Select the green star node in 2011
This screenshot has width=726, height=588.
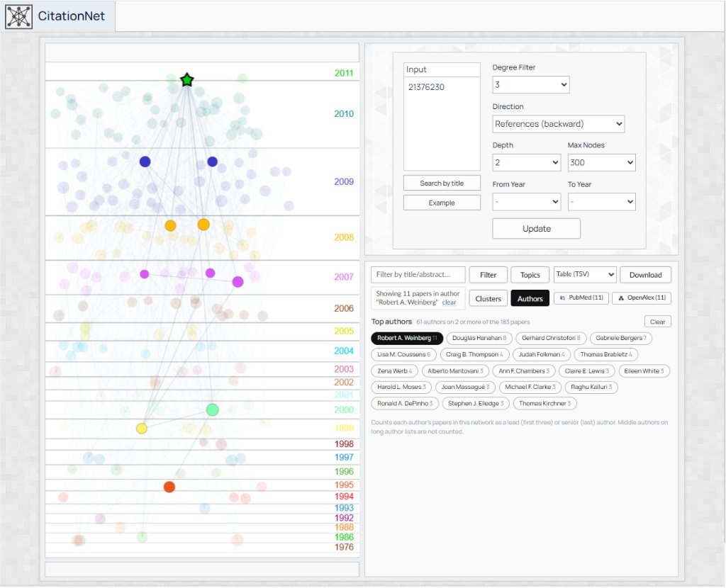(186, 79)
